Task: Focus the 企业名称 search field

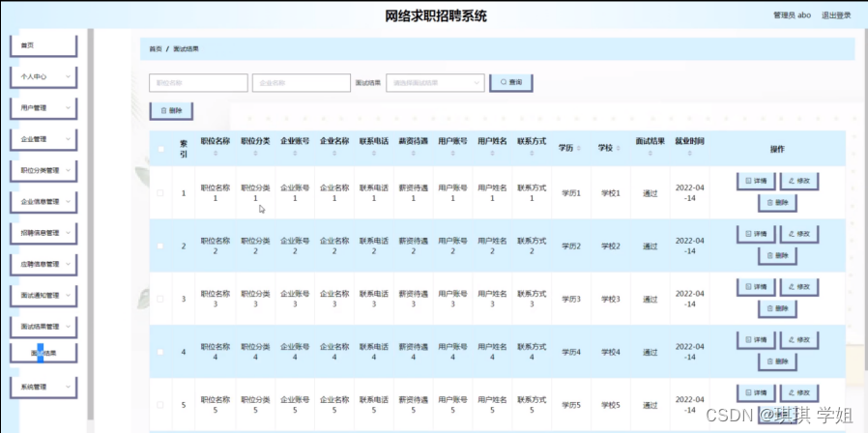Action: tap(302, 82)
